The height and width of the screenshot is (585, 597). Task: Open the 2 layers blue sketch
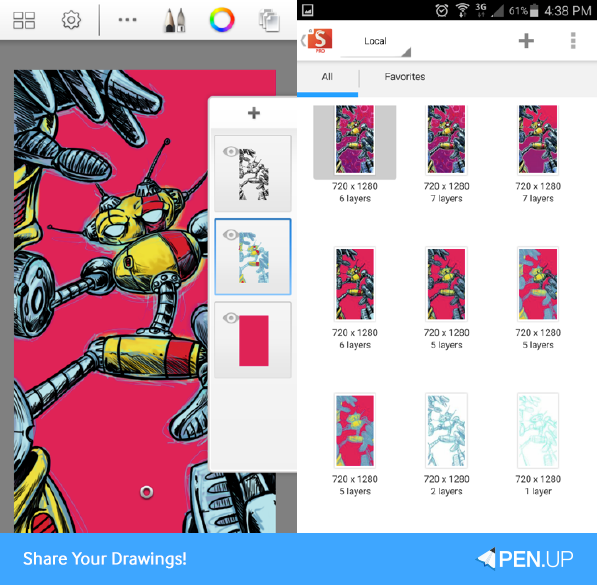click(x=446, y=430)
